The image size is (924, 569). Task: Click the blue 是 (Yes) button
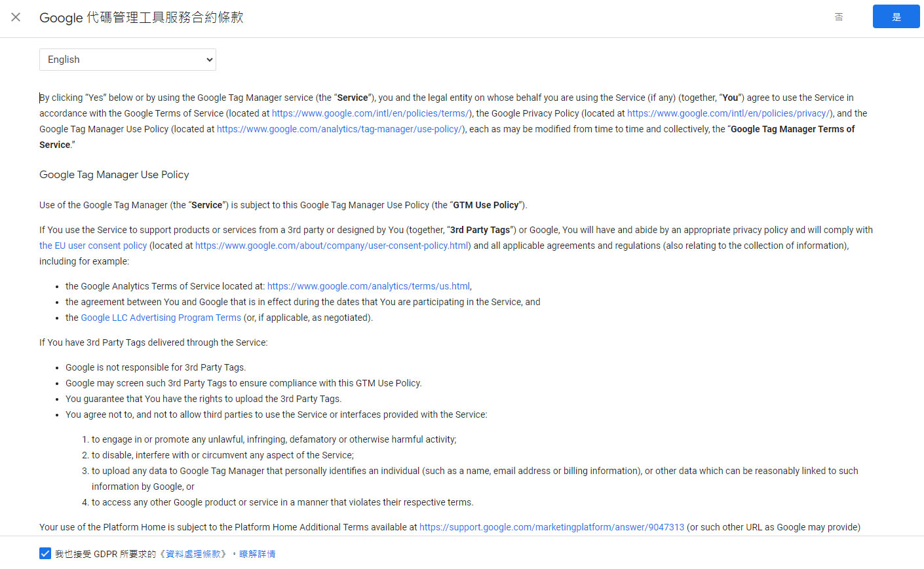point(896,17)
